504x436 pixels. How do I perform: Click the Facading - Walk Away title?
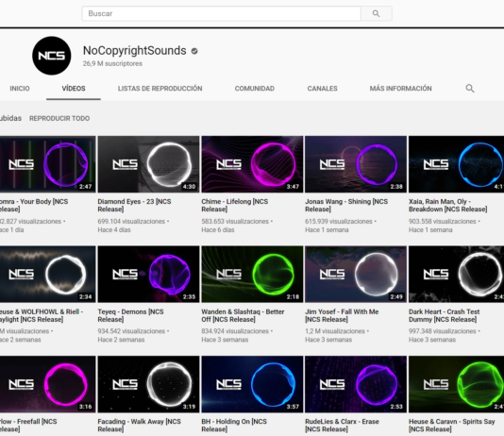(x=139, y=425)
